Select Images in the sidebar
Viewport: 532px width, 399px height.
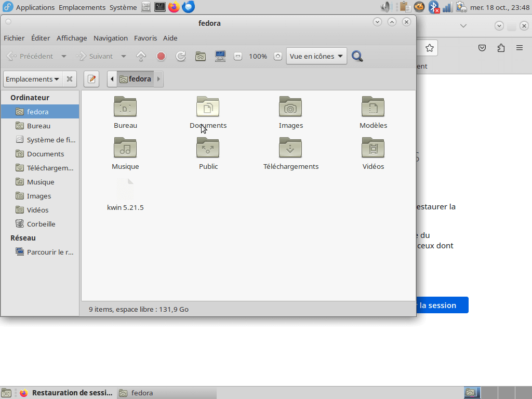40,196
